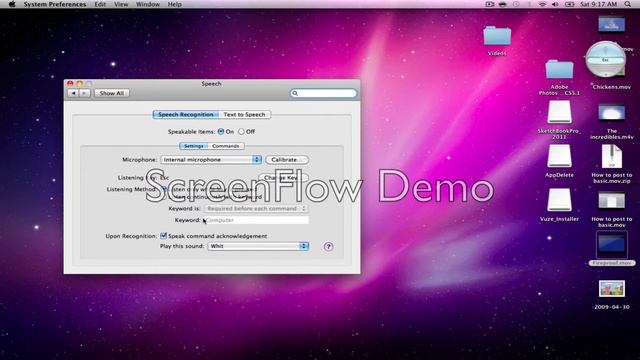Viewport: 640px width, 360px height.
Task: Go forward with the right arrow button
Action: tap(84, 93)
